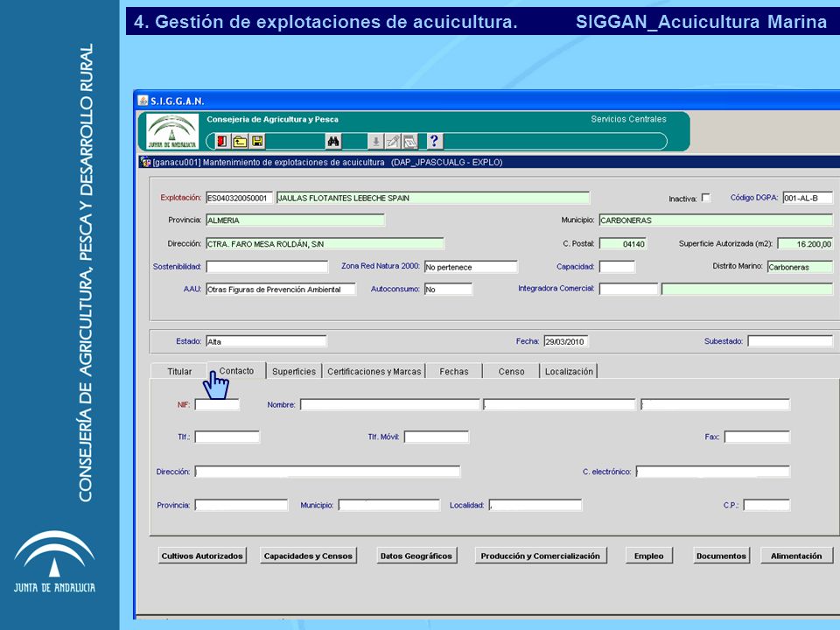Click the Municipio field showing CARBONERAS
The height and width of the screenshot is (630, 840).
coord(716,220)
